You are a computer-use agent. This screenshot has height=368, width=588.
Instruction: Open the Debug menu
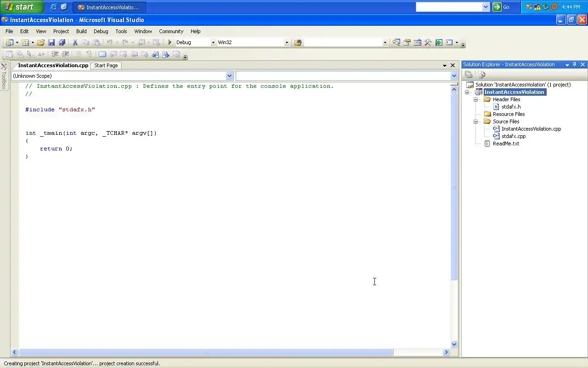tap(101, 31)
